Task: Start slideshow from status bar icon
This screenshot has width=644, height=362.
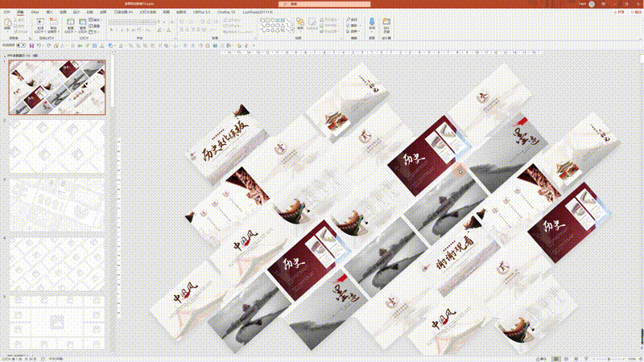Action: (x=586, y=359)
